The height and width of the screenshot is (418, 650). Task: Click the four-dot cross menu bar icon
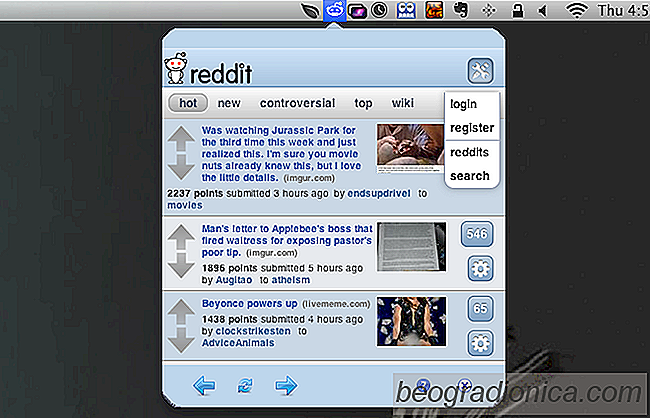(489, 11)
